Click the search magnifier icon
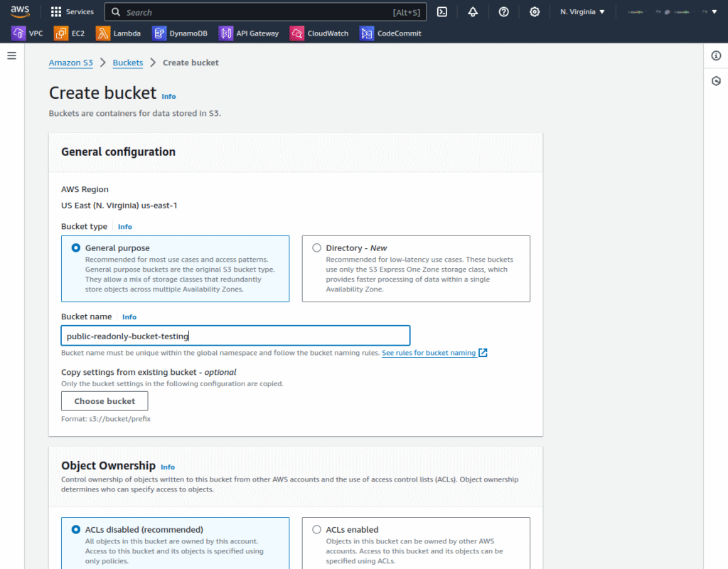The width and height of the screenshot is (728, 569). click(x=116, y=12)
